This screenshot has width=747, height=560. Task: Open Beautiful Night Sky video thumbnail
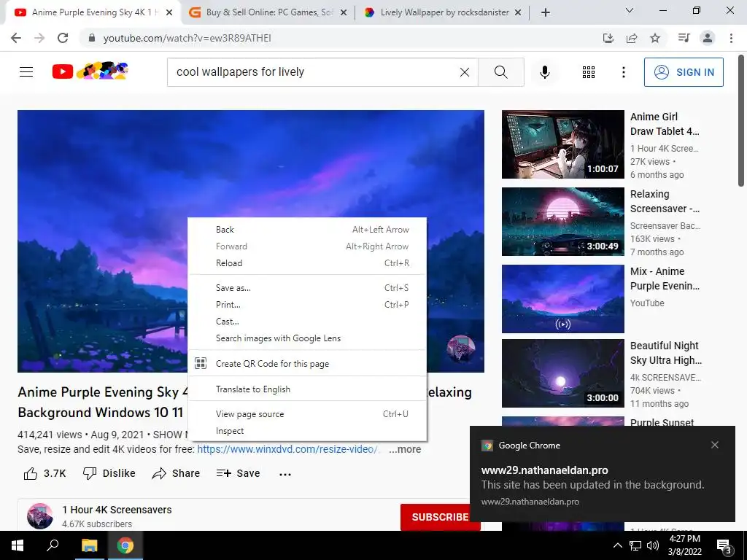(562, 373)
